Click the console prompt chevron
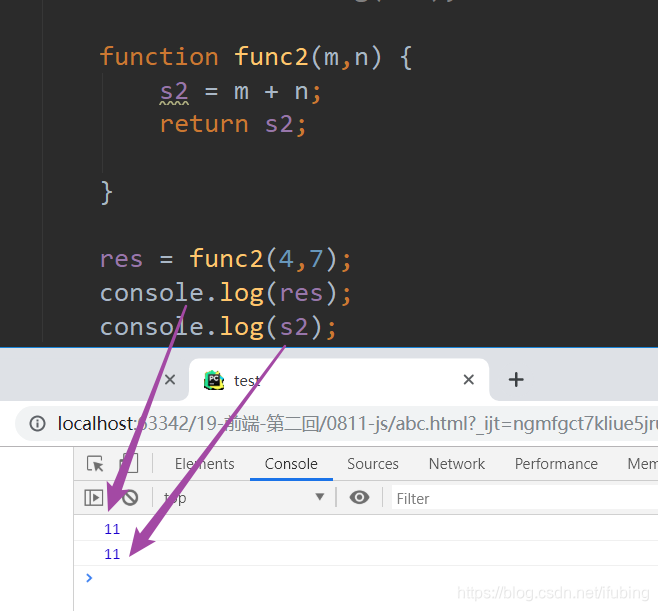The image size is (658, 611). pos(89,578)
